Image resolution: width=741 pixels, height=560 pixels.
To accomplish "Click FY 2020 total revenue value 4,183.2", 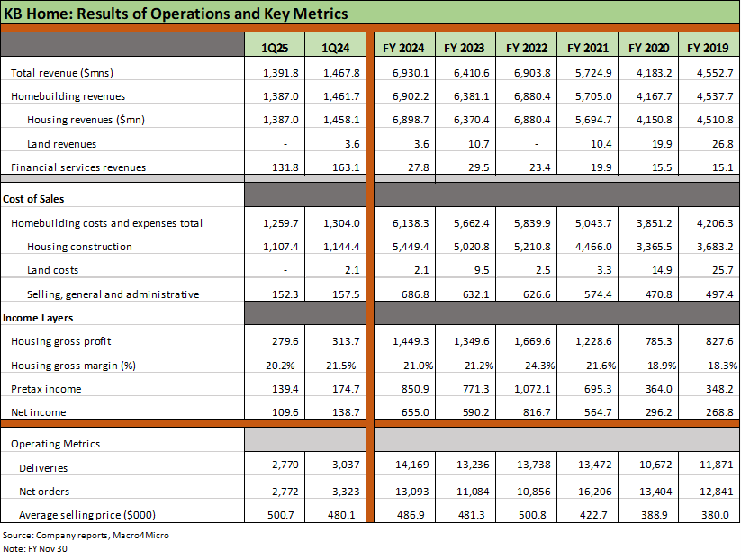I will (654, 73).
